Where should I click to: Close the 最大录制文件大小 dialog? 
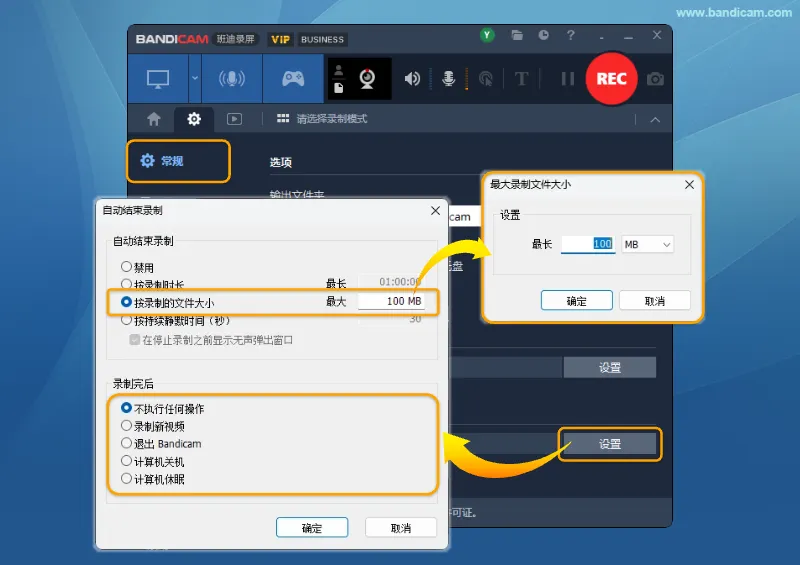pyautogui.click(x=689, y=185)
